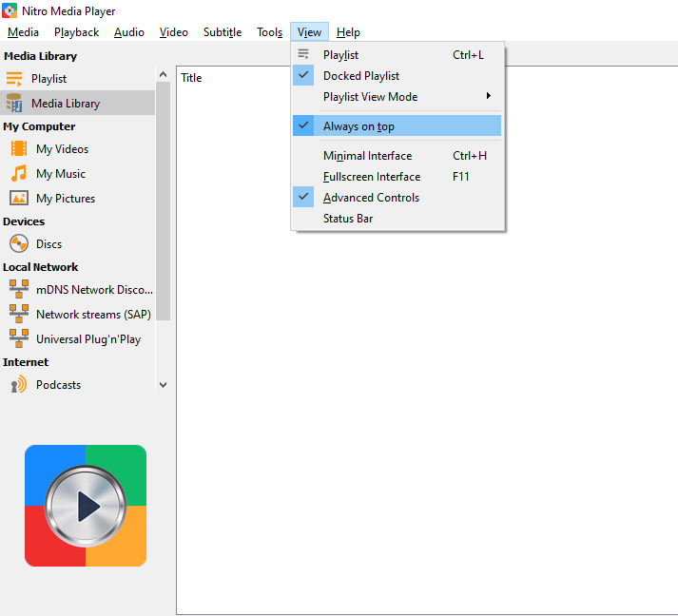Viewport: 678px width, 616px height.
Task: Select Discs under Devices
Action: 77,243
